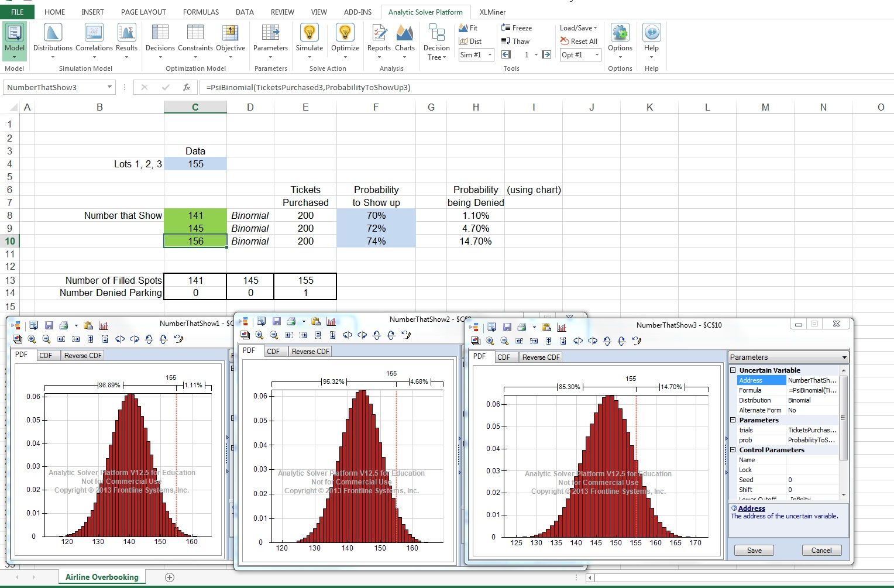Click zoom in icon in NumberThatShow3 window
This screenshot has height=588, width=894.
[x=490, y=341]
